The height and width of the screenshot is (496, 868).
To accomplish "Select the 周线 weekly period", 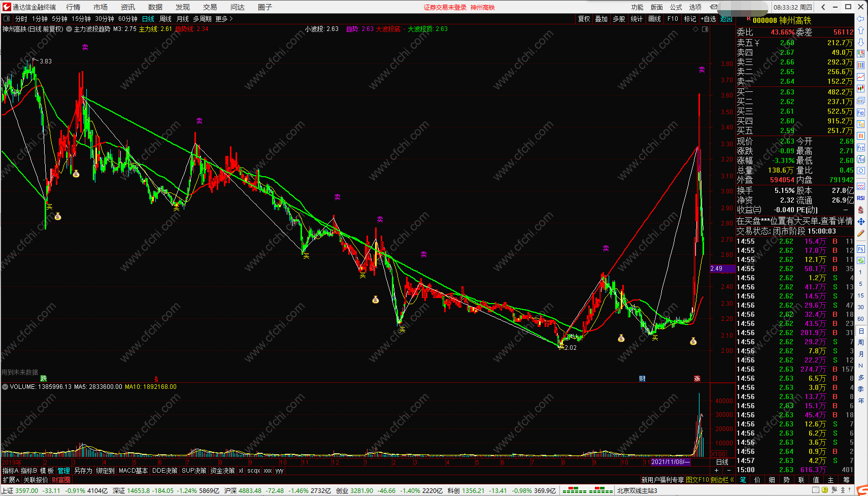I will pyautogui.click(x=165, y=19).
